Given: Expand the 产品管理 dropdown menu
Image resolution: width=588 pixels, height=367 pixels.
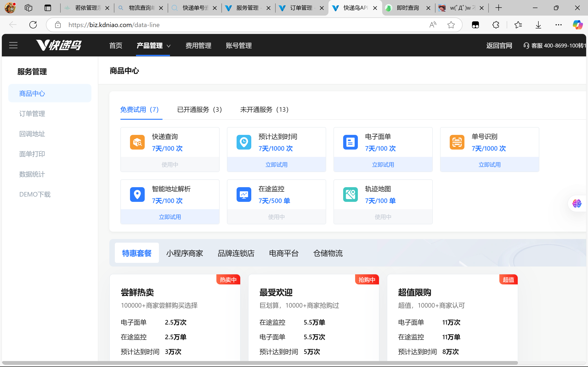Looking at the screenshot, I should pyautogui.click(x=153, y=46).
